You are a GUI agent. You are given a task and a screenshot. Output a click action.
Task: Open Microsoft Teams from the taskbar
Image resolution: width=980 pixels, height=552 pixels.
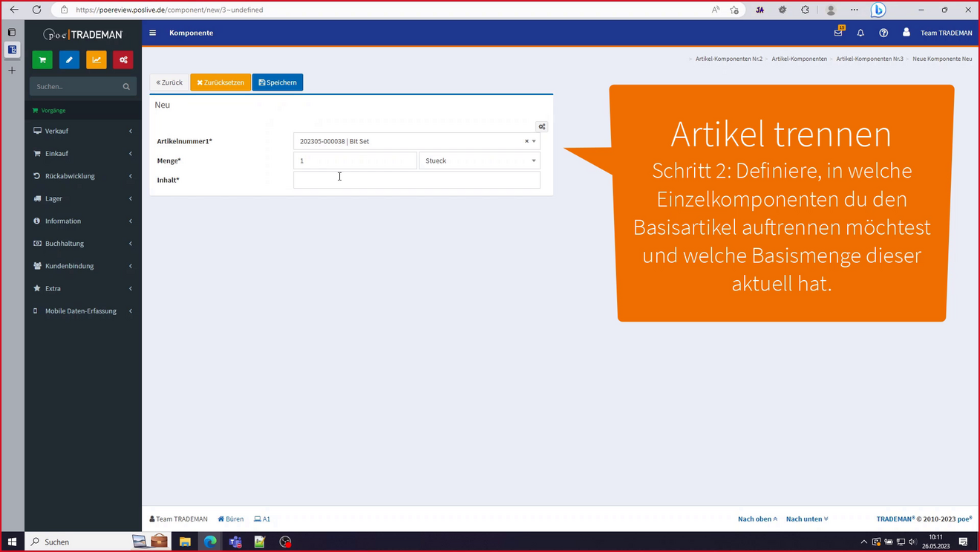(235, 542)
